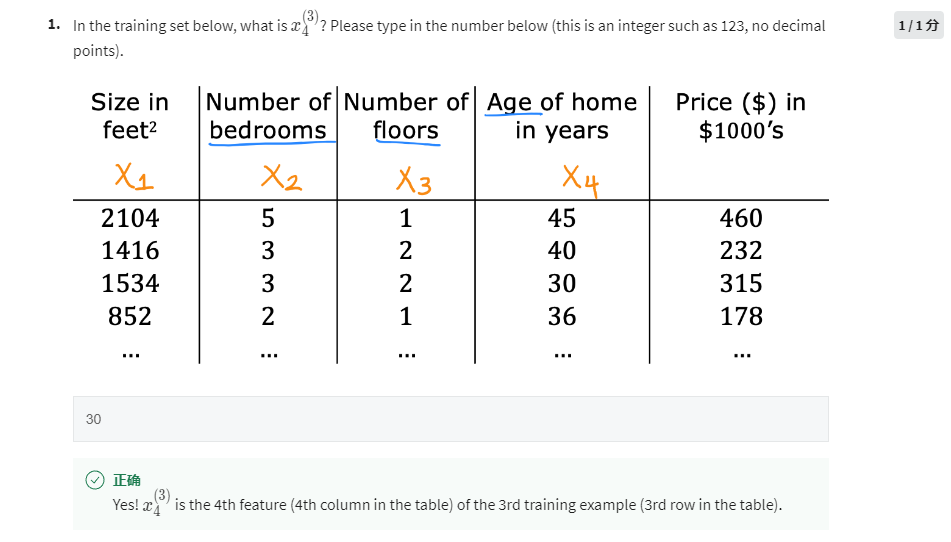Screen dimensions: 951x542
Task: Click the 1/1 score badge
Action: 917,26
